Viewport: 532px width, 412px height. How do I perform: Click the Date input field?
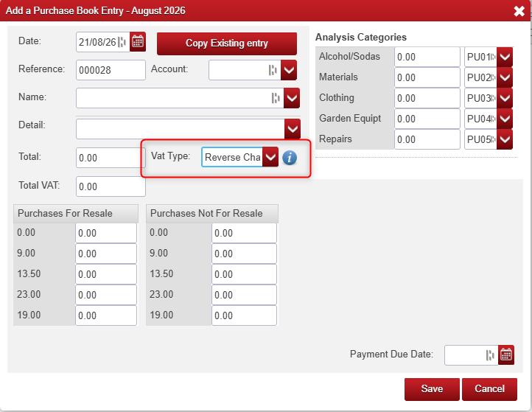pyautogui.click(x=103, y=42)
